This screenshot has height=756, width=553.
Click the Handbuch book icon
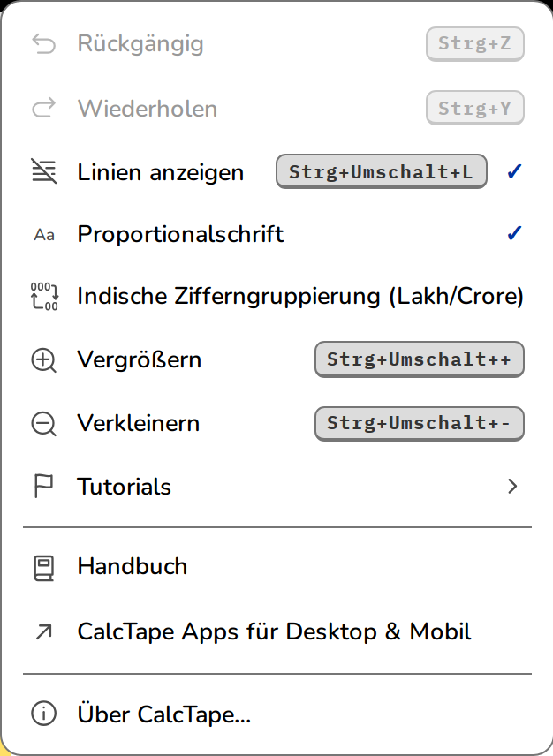(x=44, y=568)
